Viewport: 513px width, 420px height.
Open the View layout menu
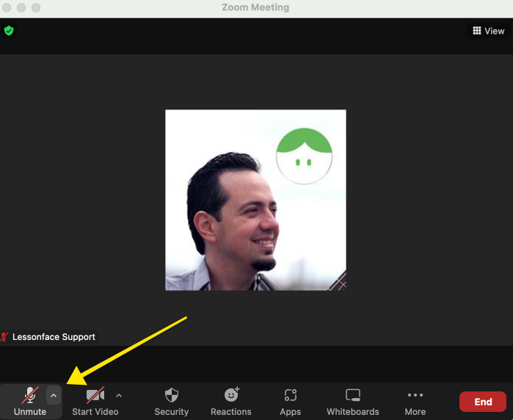489,31
